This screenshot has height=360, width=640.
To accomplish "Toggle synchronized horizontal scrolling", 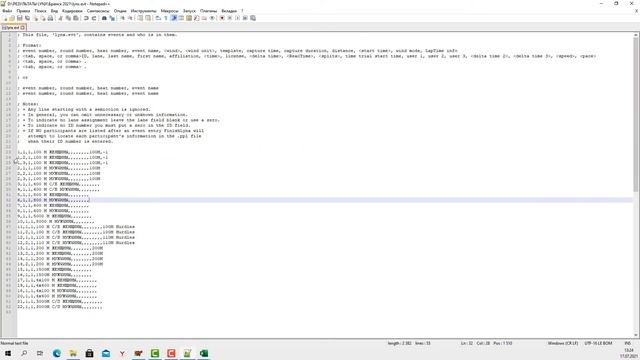I will click(x=148, y=18).
